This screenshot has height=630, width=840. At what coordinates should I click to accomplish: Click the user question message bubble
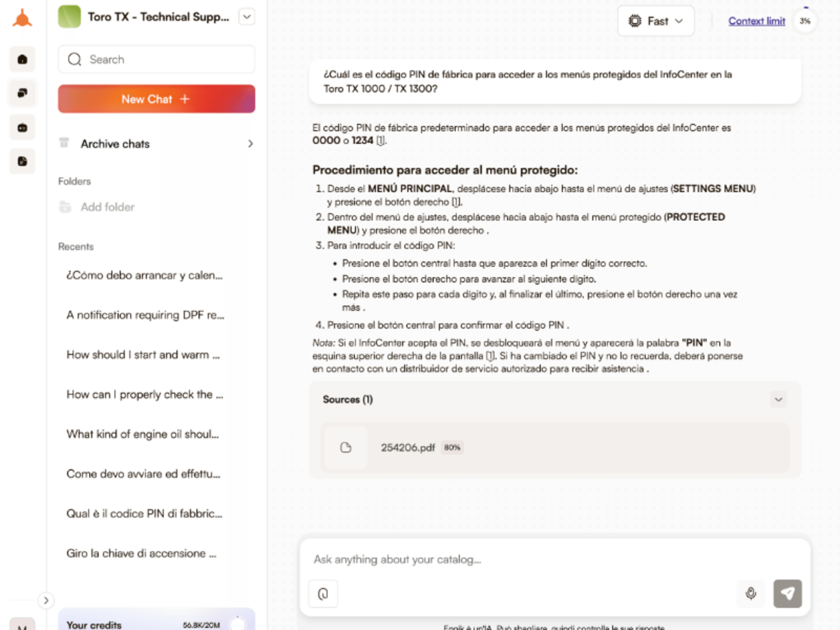555,81
